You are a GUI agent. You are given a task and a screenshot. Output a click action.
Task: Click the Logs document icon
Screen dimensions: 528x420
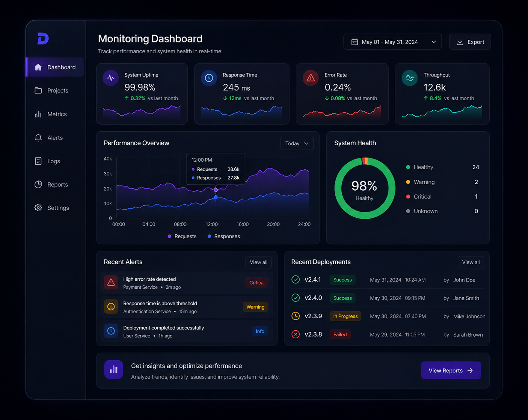pyautogui.click(x=38, y=161)
